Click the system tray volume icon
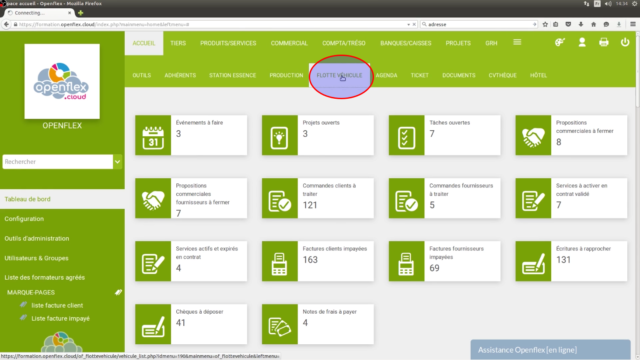The image size is (640, 360). coord(608,4)
